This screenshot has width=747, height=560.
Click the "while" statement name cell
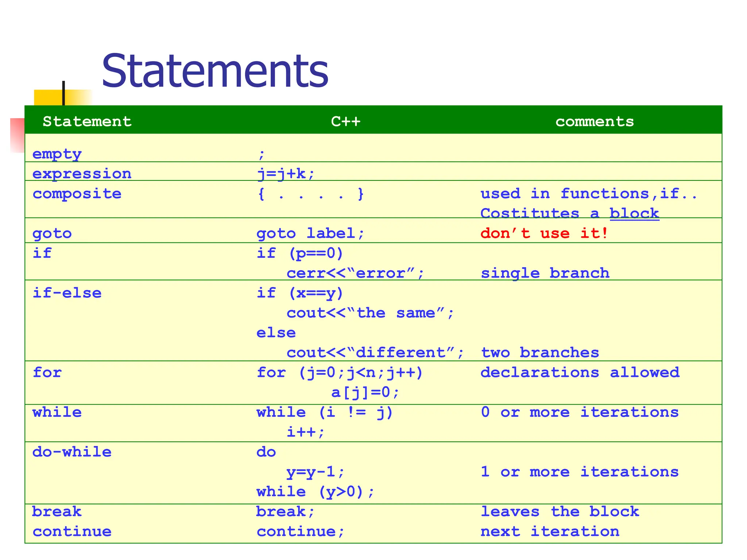click(57, 412)
